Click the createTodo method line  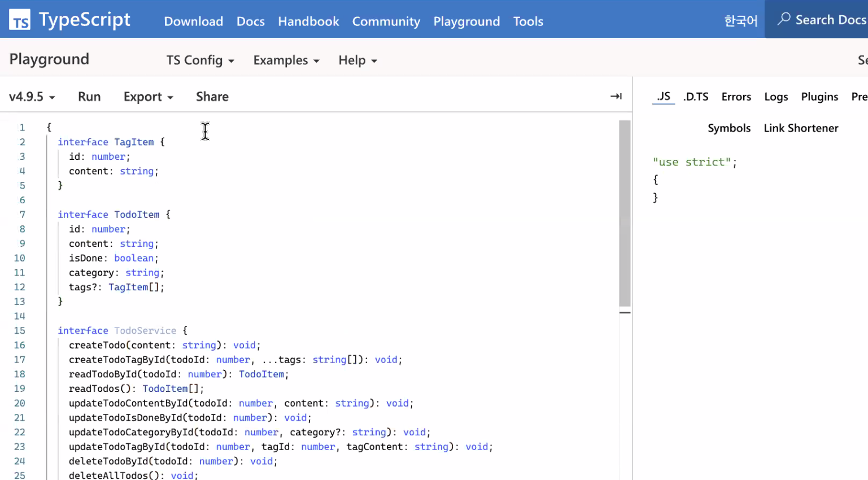click(165, 345)
